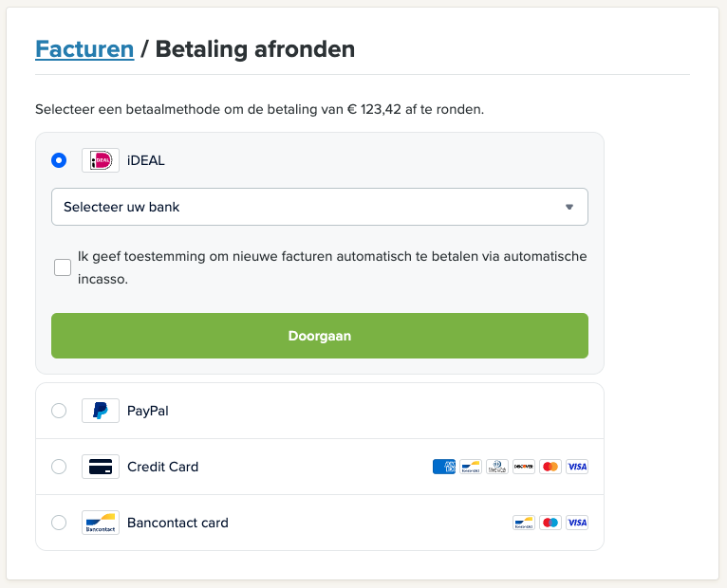Viewport: 727px width, 588px height.
Task: Enable automatic incasso permission checkbox
Action: coord(63,267)
